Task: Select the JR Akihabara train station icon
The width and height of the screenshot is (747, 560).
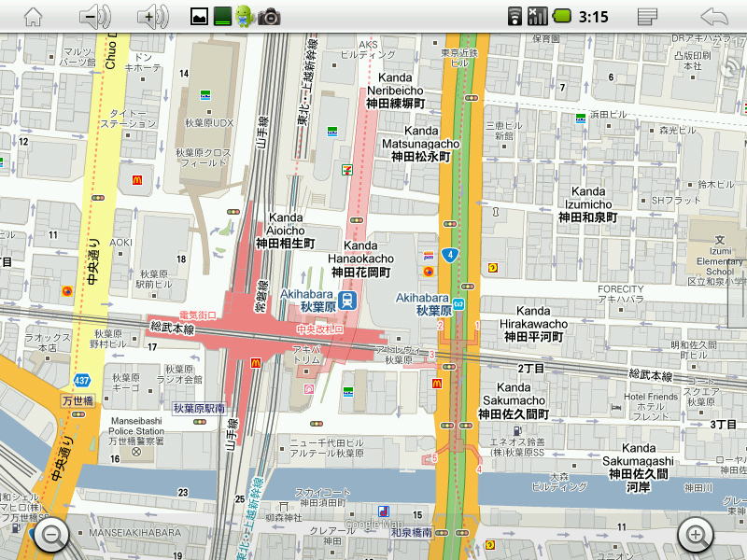Action: click(347, 301)
